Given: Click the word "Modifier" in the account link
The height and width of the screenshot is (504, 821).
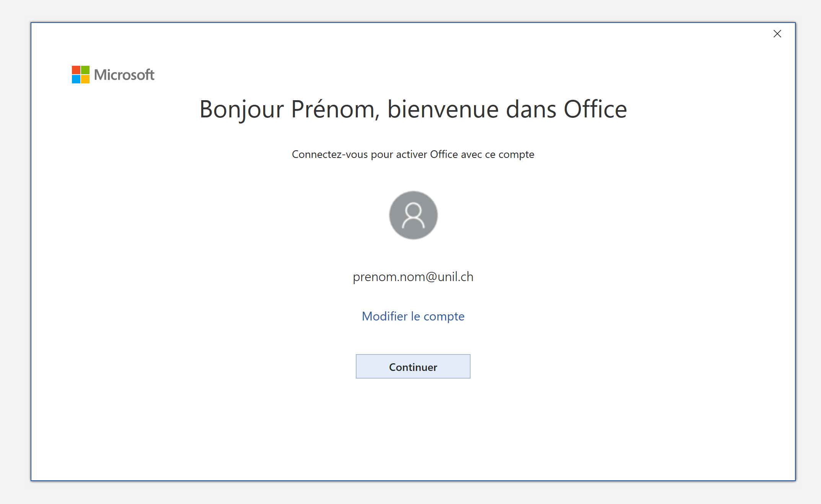Looking at the screenshot, I should coord(385,316).
